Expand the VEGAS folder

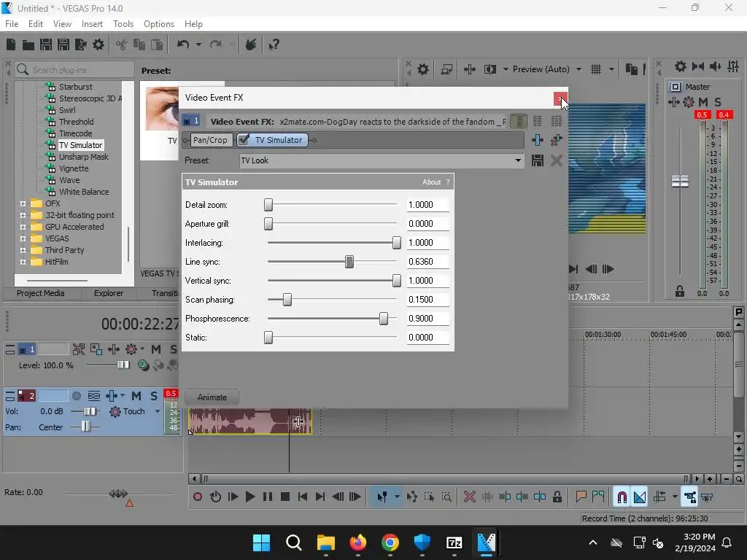[23, 238]
